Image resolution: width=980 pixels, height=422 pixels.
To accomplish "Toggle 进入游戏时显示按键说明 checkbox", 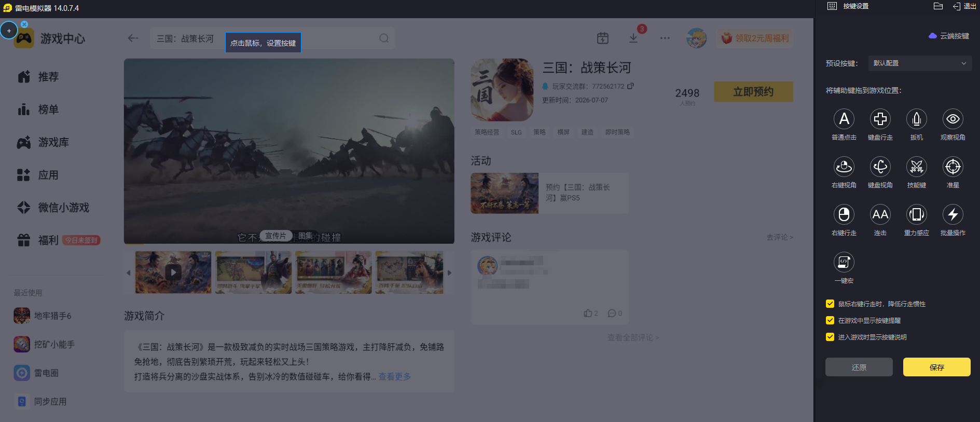I will (830, 337).
